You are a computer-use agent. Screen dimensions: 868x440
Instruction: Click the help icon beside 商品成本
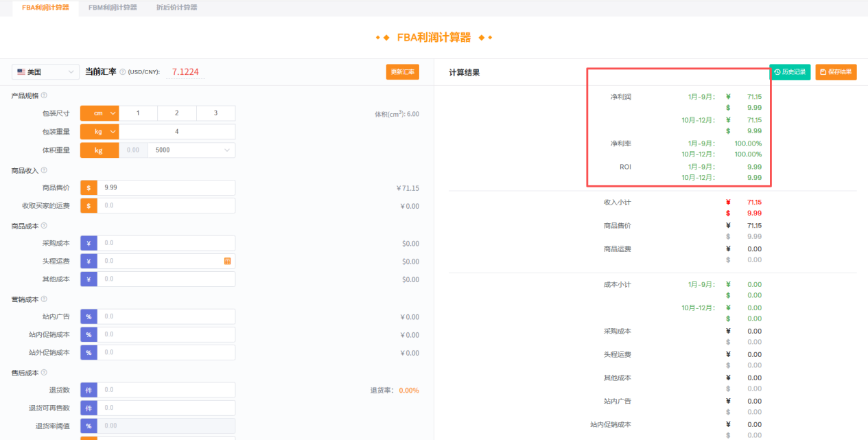click(44, 226)
